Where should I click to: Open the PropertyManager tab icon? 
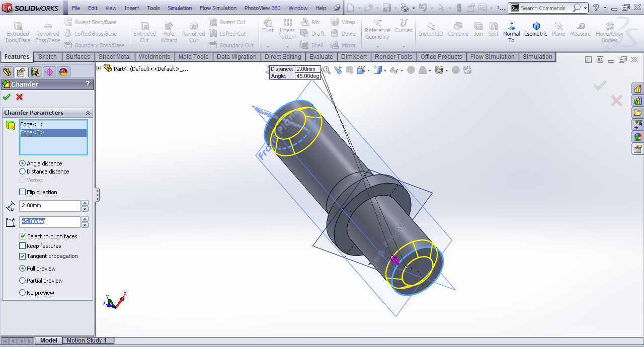[21, 72]
